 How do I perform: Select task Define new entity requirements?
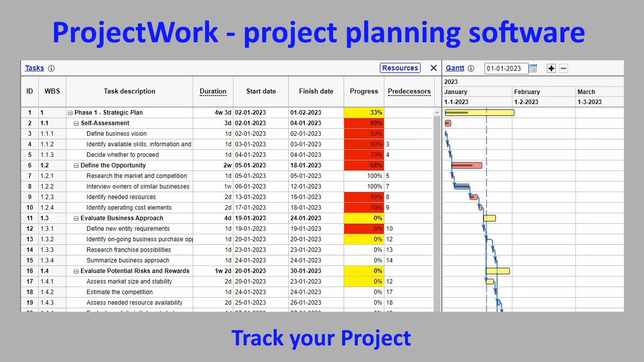128,229
